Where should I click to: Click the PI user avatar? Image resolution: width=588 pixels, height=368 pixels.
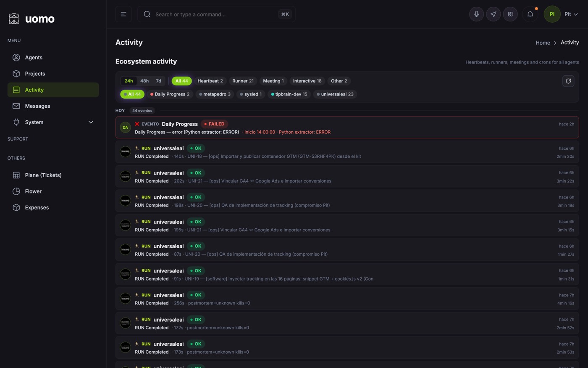552,14
